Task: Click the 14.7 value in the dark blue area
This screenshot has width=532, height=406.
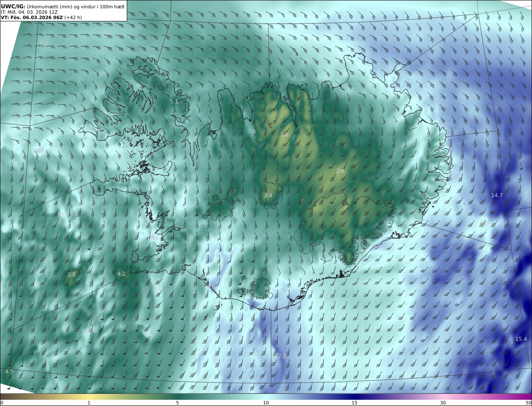Action: pyautogui.click(x=497, y=195)
